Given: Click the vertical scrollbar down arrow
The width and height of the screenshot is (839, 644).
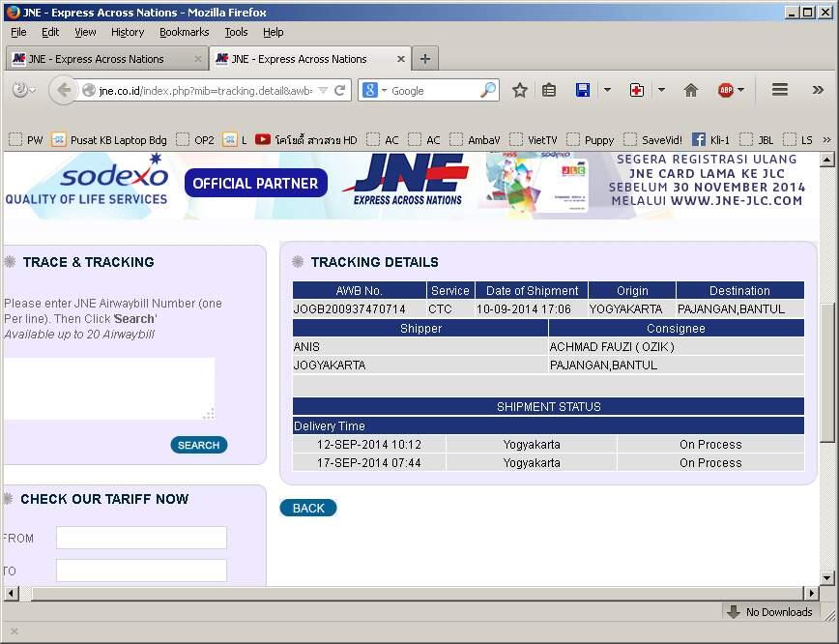Looking at the screenshot, I should pyautogui.click(x=826, y=577).
